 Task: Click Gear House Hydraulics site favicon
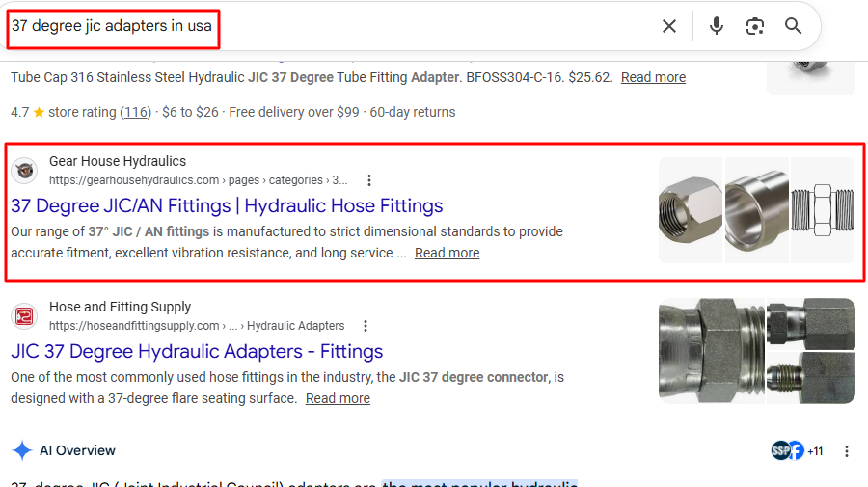click(x=24, y=171)
